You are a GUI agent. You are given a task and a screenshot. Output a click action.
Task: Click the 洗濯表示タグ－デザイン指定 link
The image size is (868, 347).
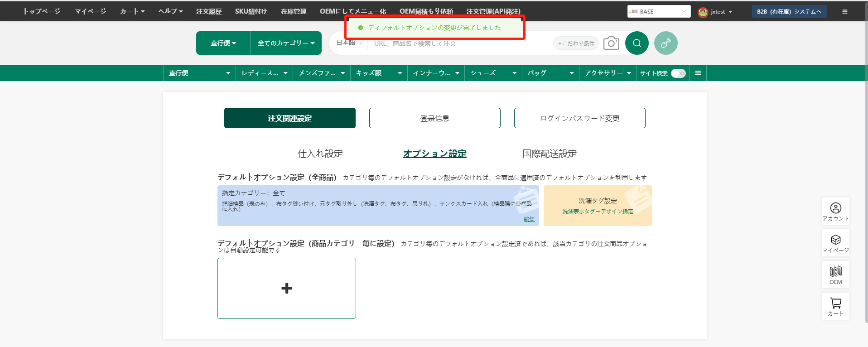[x=598, y=212]
